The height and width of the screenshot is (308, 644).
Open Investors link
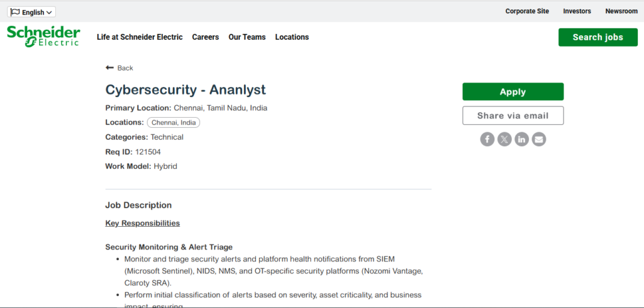(x=577, y=11)
